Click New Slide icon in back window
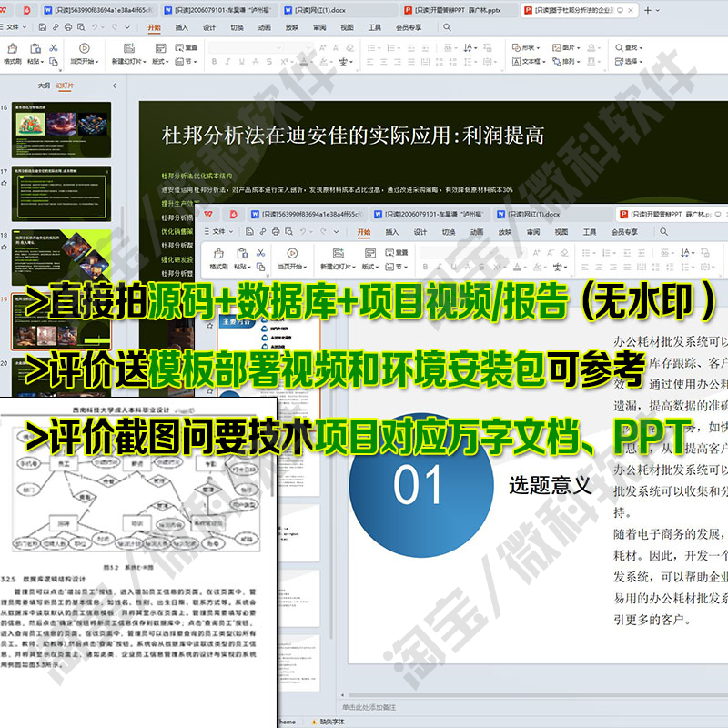Viewport: 728px width, 728px height. coord(129,48)
